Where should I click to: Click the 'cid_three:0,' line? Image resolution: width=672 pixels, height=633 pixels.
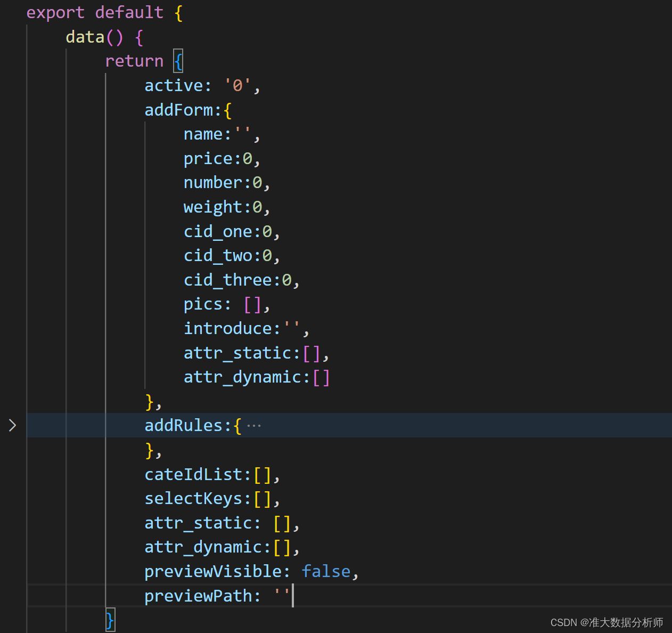242,280
